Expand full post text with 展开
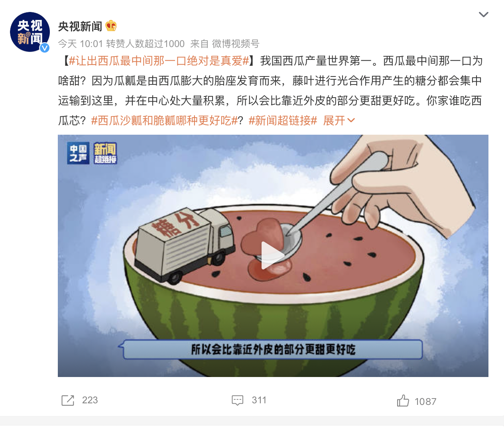504x432 pixels. click(x=334, y=121)
